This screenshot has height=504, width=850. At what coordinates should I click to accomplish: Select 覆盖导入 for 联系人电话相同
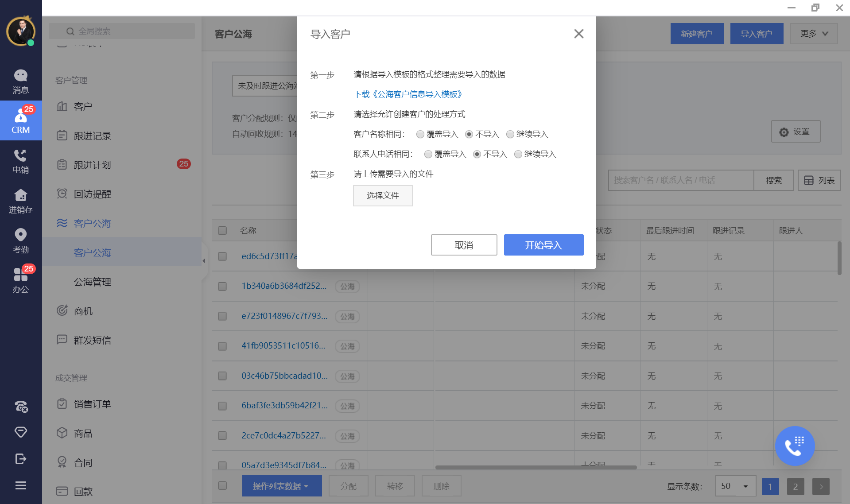(x=428, y=154)
